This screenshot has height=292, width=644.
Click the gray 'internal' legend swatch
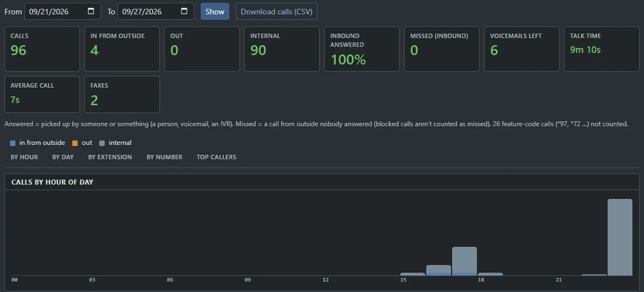[102, 143]
